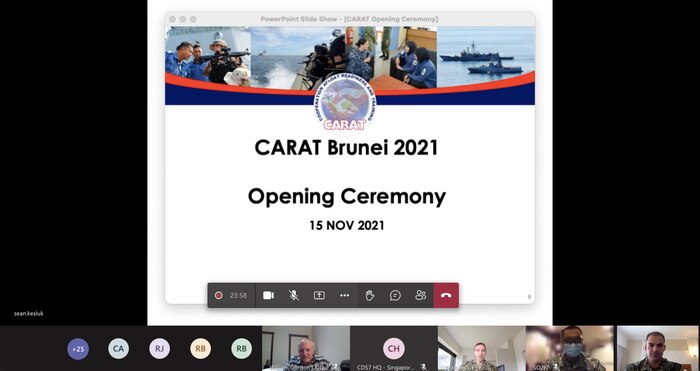Click the slide number 8 in the corner
This screenshot has width=700, height=371.
[x=529, y=297]
